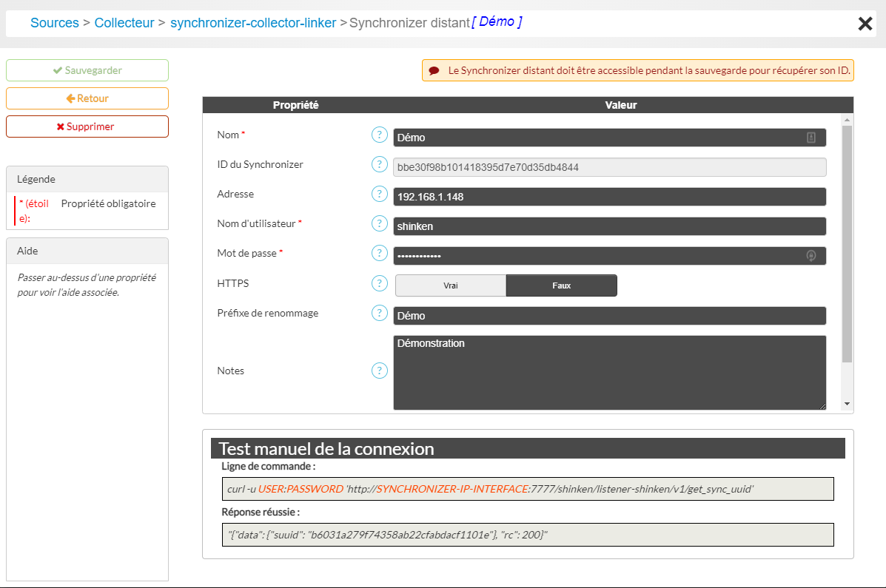The image size is (886, 588).
Task: Delete the source with Supprimer
Action: [x=87, y=126]
